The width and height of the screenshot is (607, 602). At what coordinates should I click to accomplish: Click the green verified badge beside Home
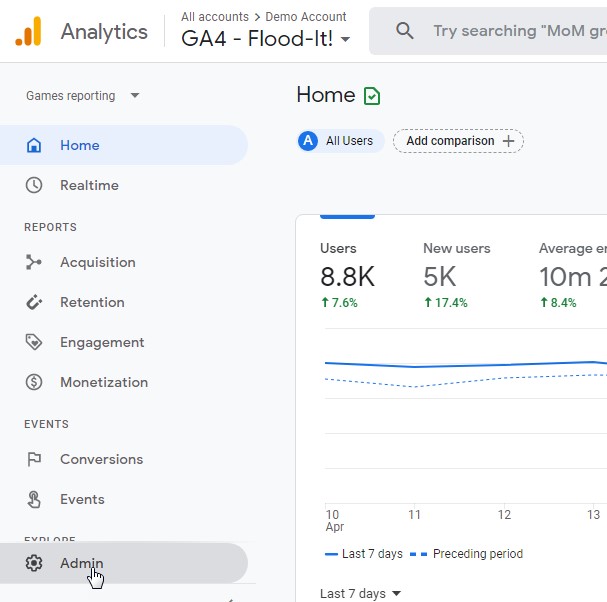point(372,96)
